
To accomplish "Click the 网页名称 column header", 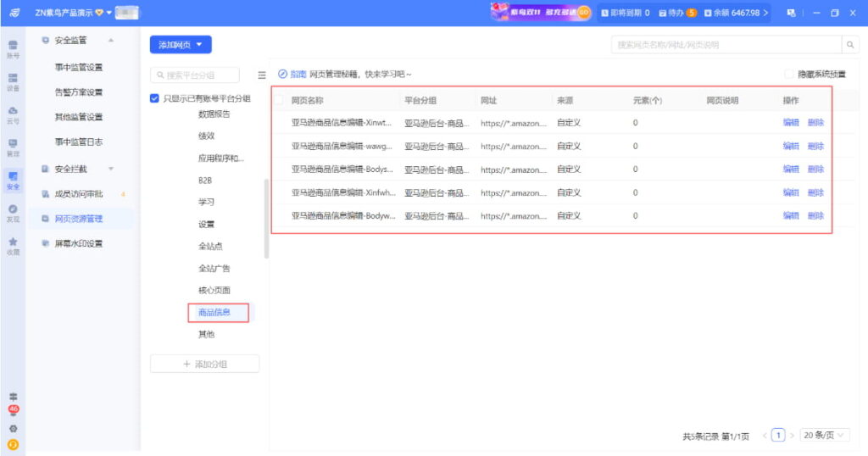I will pos(307,100).
